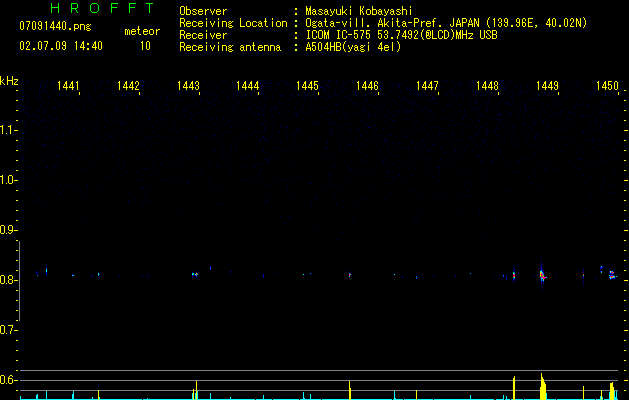The width and height of the screenshot is (629, 400).
Task: Click the 1442 time axis label
Action: 128,86
